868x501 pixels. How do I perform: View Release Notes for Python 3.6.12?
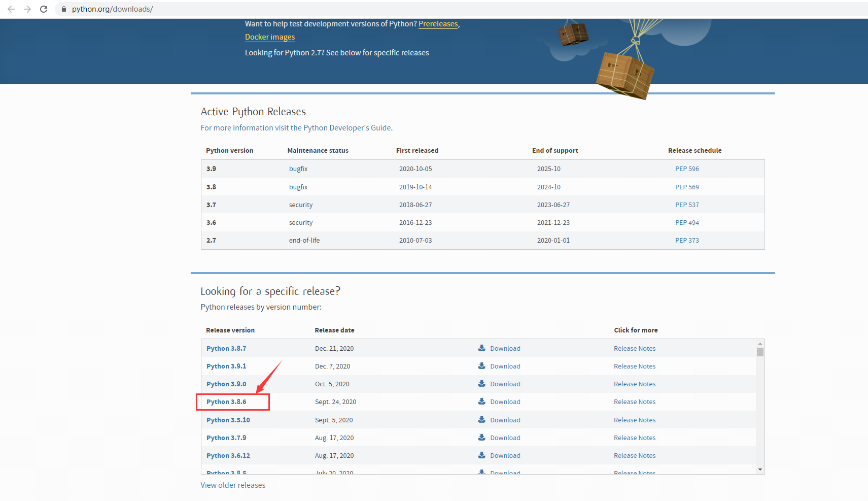(635, 456)
